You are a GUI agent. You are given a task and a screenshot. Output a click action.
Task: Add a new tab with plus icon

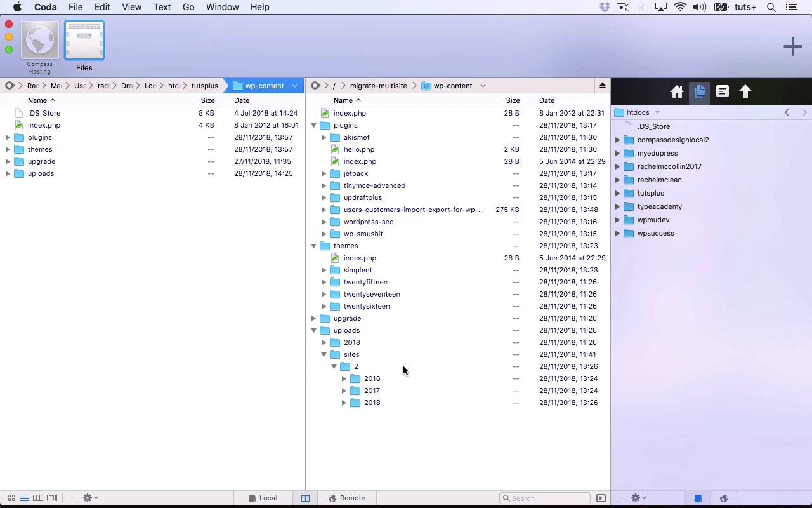[792, 46]
